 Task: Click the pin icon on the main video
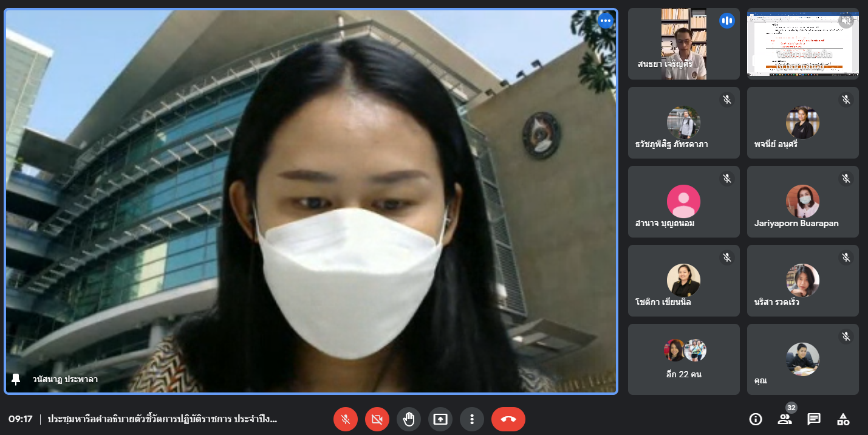[x=16, y=379]
